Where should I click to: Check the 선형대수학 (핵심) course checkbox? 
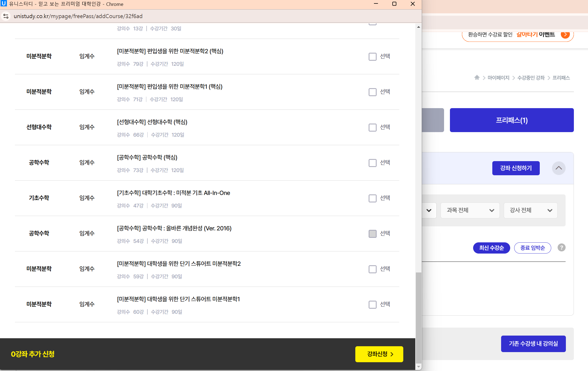372,127
